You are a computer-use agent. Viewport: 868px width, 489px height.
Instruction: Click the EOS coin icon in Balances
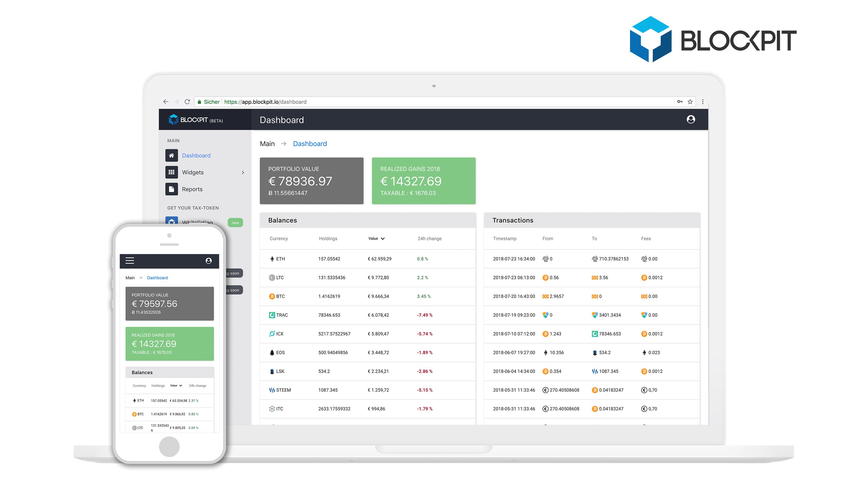(x=272, y=352)
